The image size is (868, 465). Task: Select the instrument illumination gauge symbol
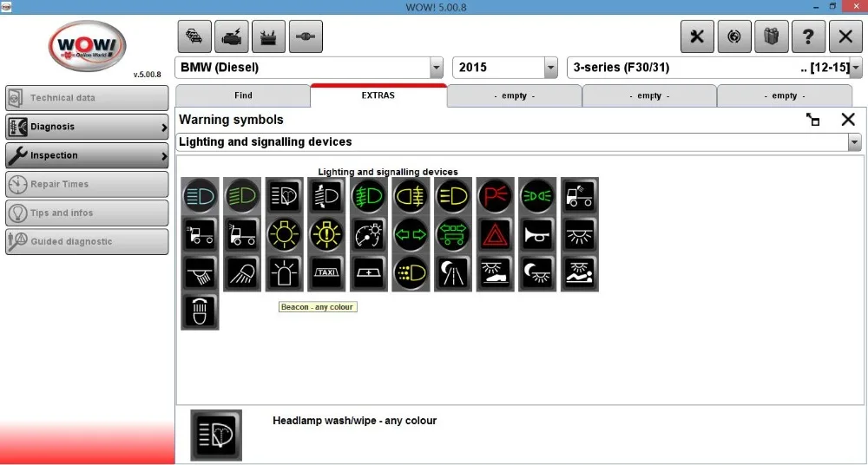tap(368, 235)
